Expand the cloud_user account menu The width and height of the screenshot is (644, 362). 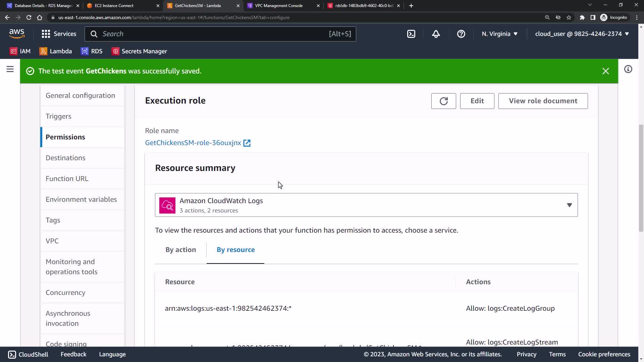[582, 34]
